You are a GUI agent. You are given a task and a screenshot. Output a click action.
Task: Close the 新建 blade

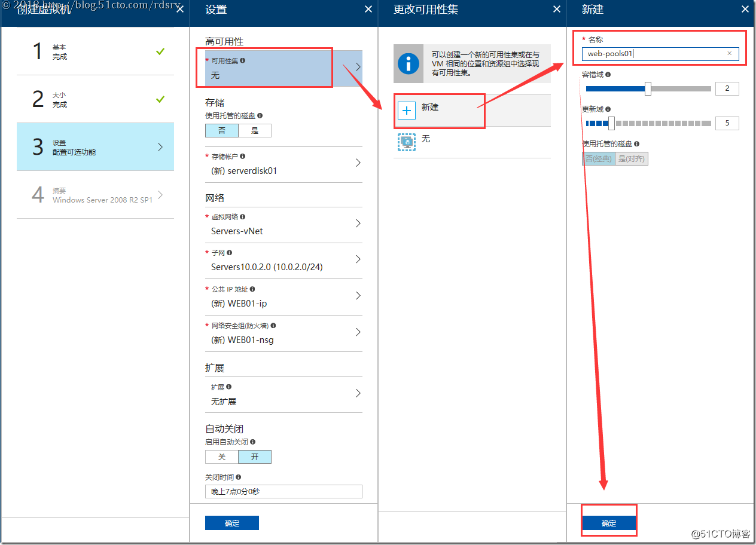(x=745, y=10)
